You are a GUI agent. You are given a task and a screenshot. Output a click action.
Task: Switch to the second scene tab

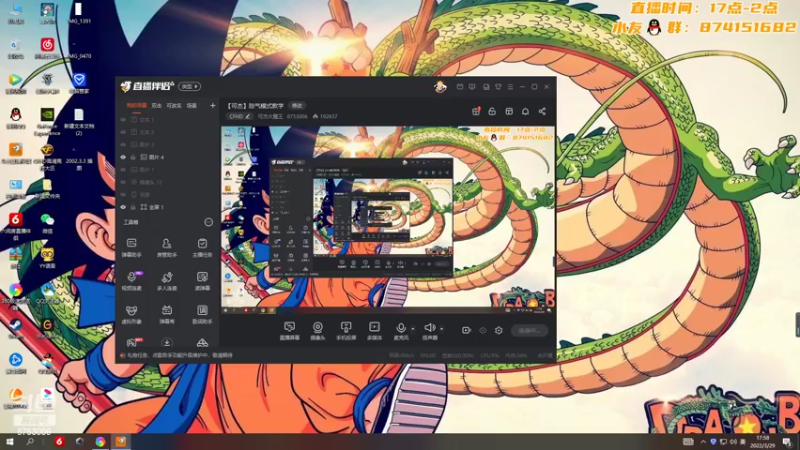click(x=157, y=106)
